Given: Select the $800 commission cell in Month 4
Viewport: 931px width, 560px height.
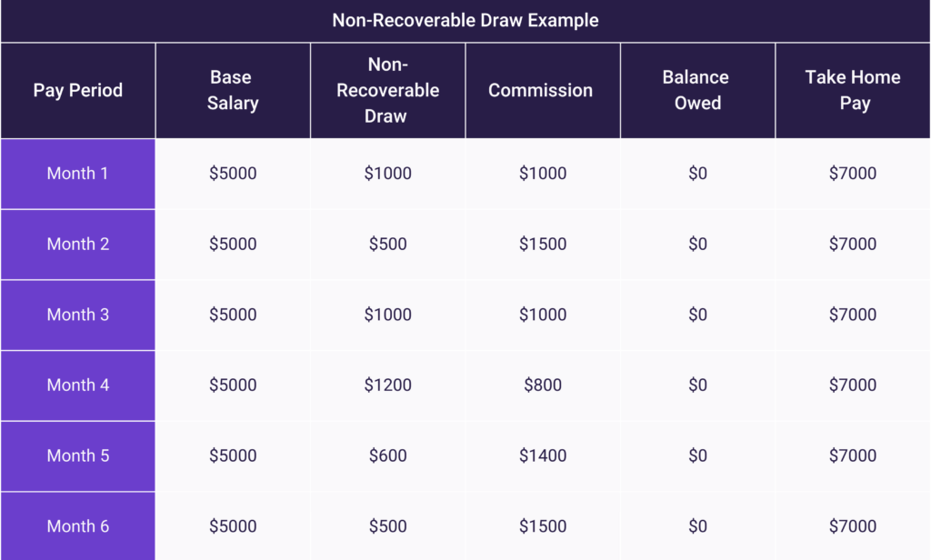Looking at the screenshot, I should tap(543, 385).
